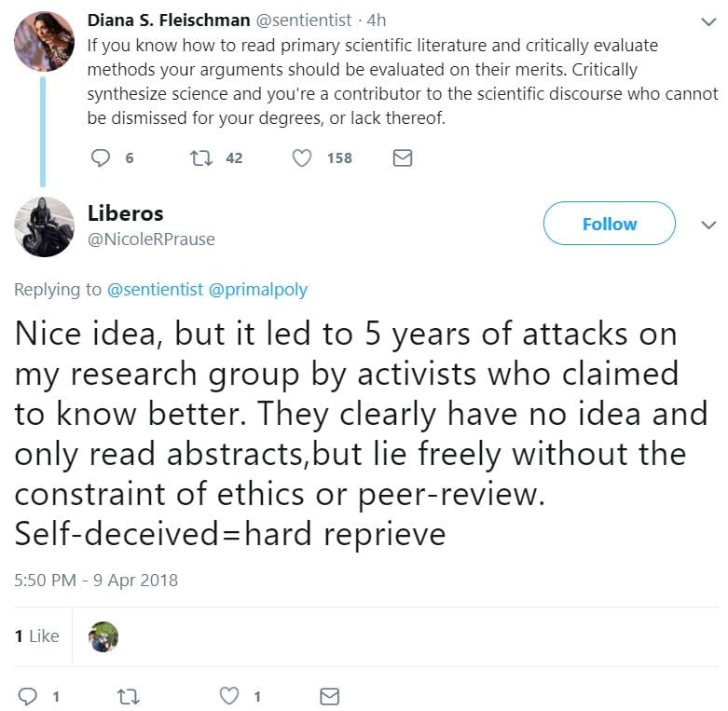This screenshot has width=728, height=711.
Task: Open the caret menu beside Follow button
Action: (708, 225)
